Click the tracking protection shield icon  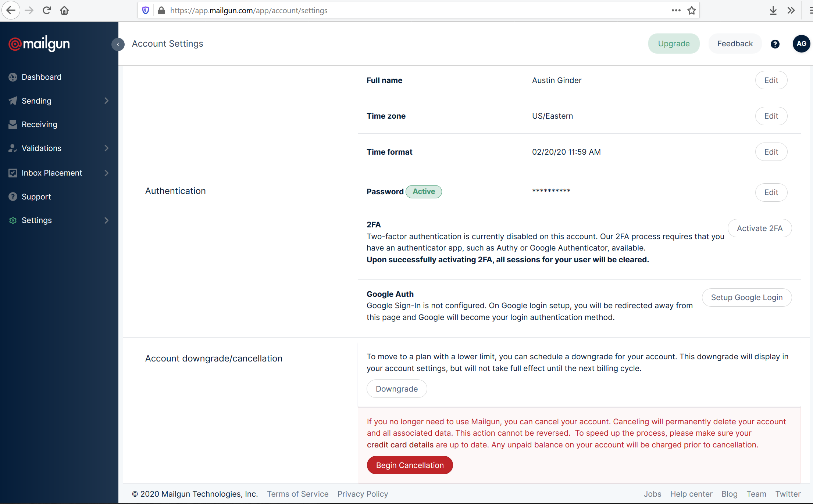click(146, 10)
